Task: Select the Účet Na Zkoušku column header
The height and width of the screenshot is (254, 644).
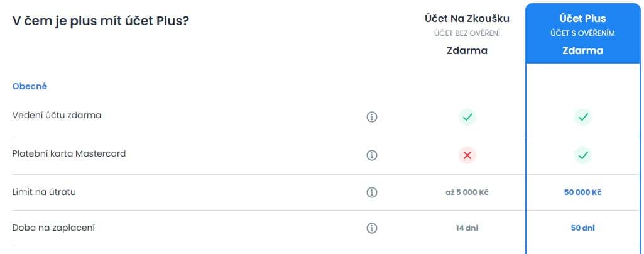Action: coord(467,34)
